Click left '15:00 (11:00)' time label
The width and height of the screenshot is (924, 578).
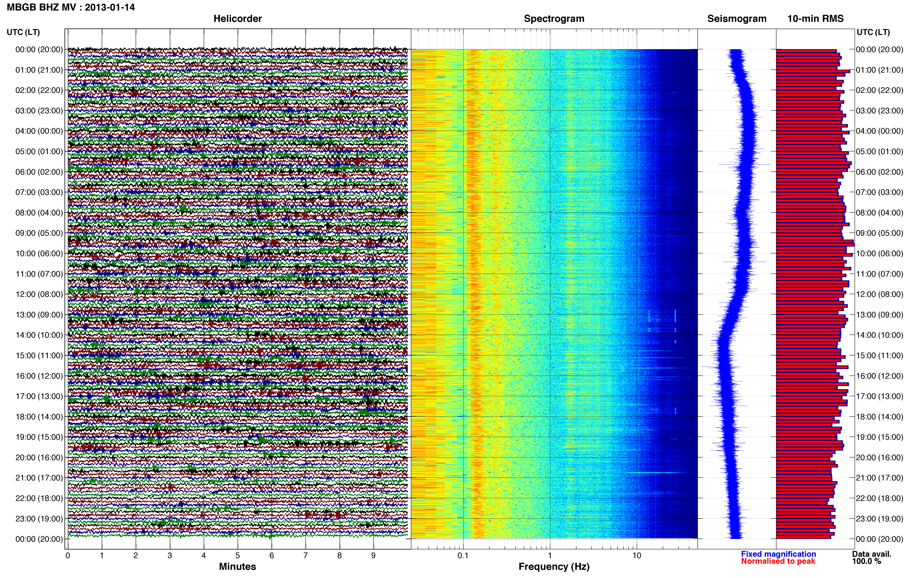pyautogui.click(x=39, y=355)
